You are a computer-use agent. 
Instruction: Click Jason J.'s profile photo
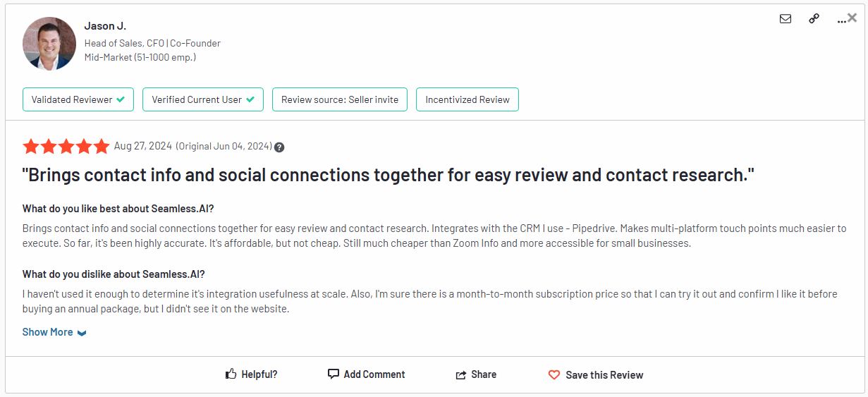(x=49, y=44)
